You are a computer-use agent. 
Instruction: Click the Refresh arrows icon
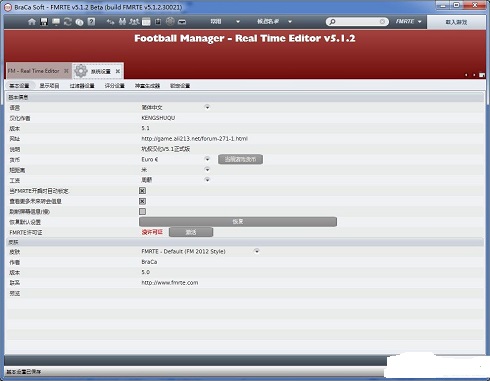coord(68,22)
